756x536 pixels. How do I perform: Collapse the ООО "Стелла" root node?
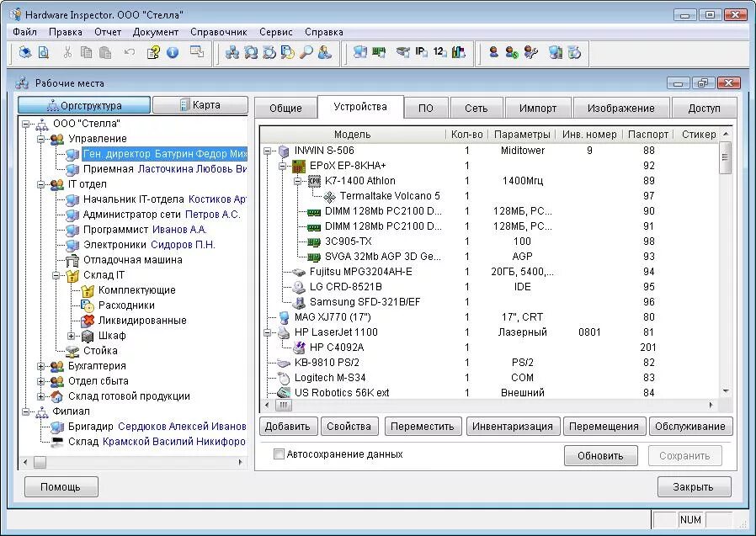[26, 124]
